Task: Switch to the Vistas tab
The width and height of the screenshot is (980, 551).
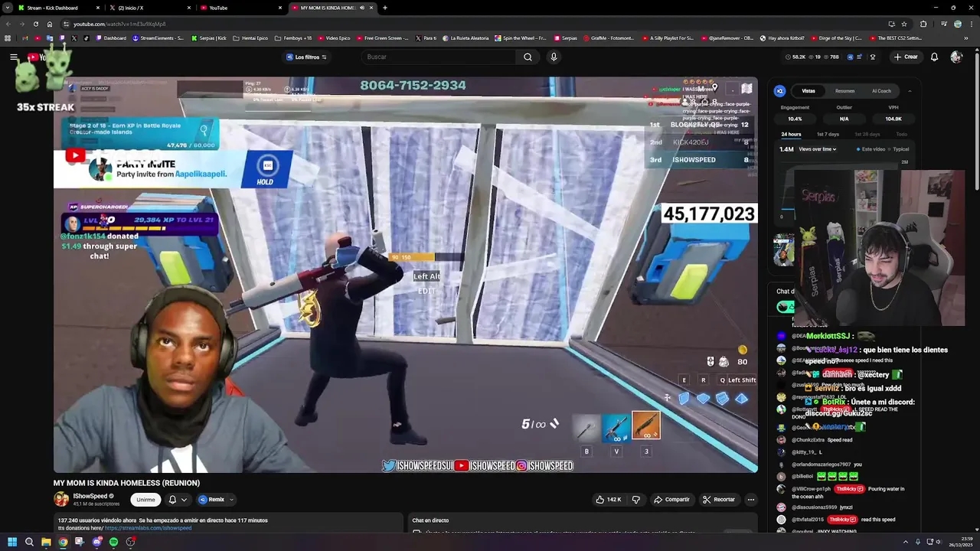Action: click(808, 91)
